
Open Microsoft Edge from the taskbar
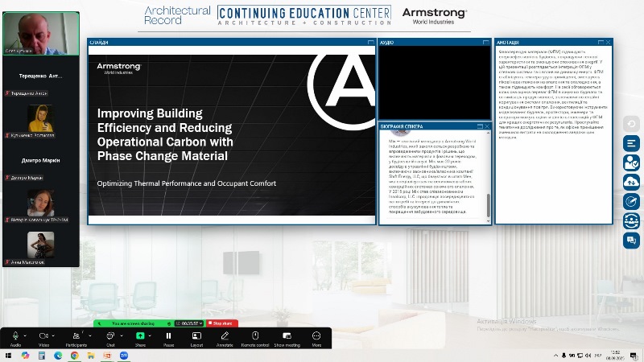tap(58, 356)
